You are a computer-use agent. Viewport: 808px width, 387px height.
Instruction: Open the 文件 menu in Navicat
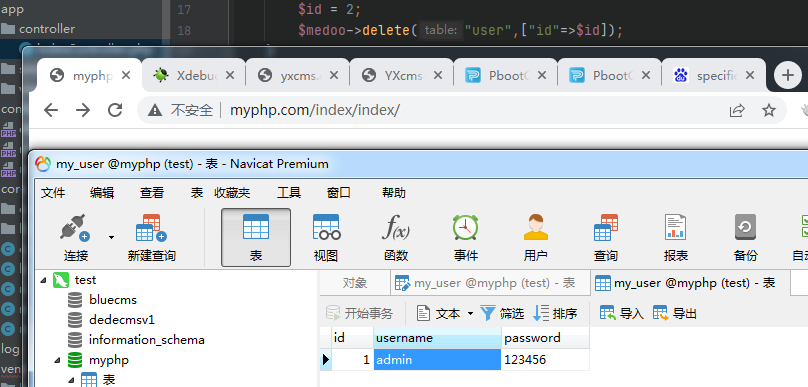coord(53,193)
